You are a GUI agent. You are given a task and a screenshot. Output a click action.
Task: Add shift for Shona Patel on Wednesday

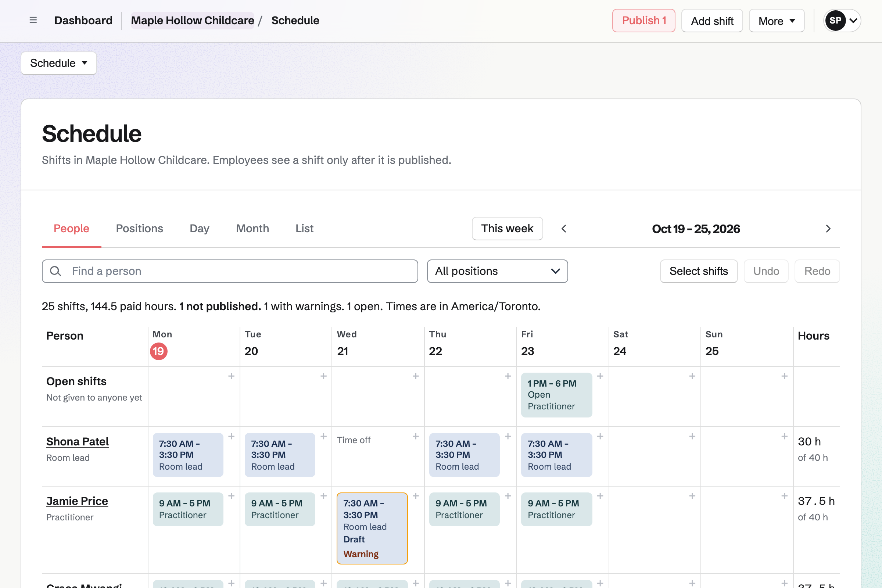tap(416, 437)
